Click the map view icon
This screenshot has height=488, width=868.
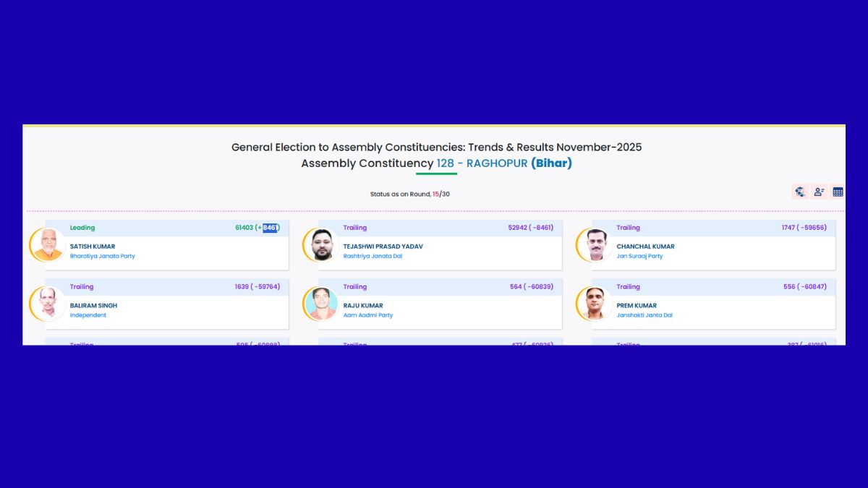800,192
